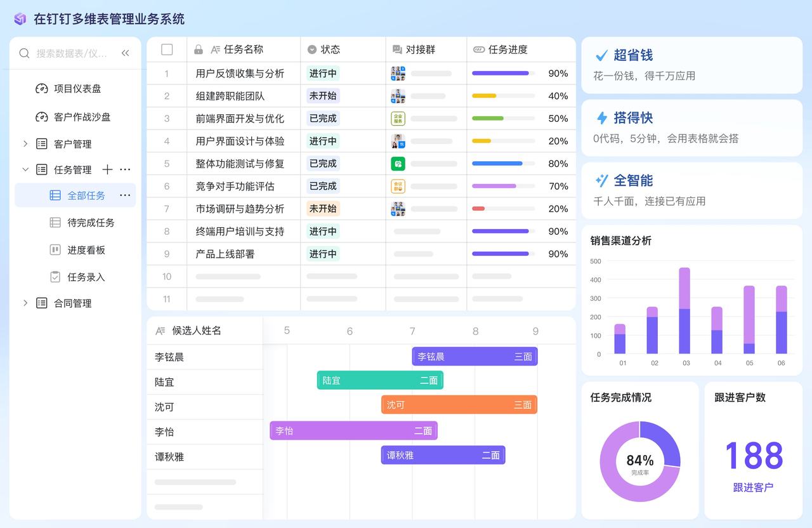The height and width of the screenshot is (528, 812).
Task: Click progress bar of 用户反馈收集与分析 row
Action: [503, 74]
